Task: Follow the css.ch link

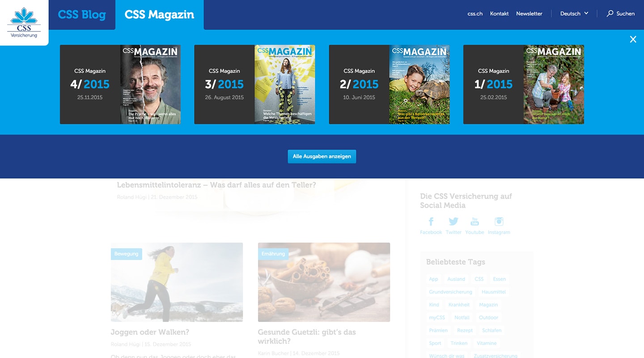Action: (475, 13)
